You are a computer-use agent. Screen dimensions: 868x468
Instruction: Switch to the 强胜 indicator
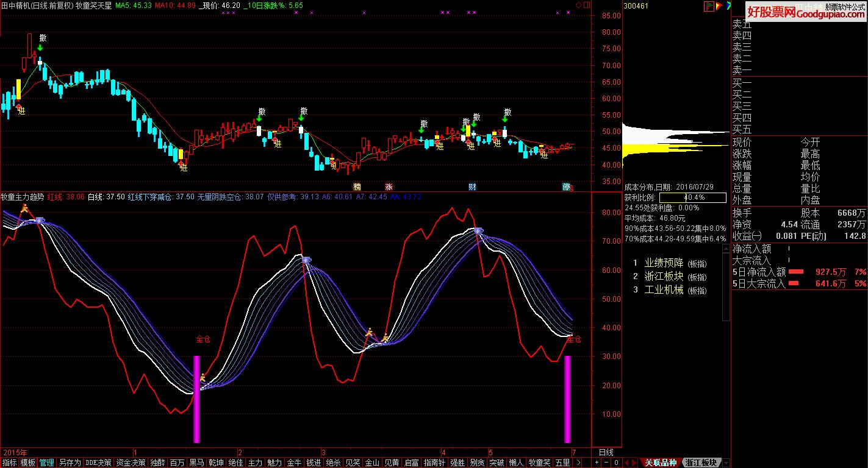457,463
